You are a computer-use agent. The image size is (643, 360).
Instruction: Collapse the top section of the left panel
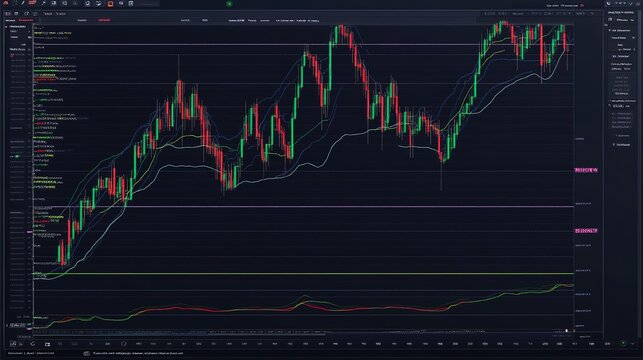click(x=6, y=27)
